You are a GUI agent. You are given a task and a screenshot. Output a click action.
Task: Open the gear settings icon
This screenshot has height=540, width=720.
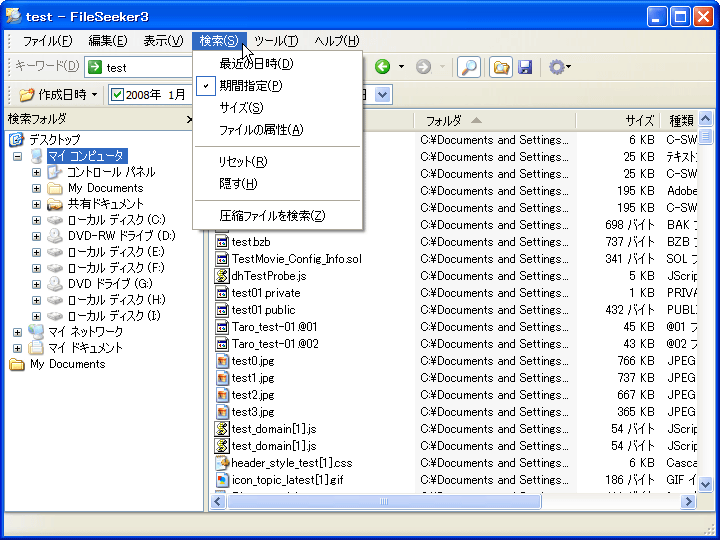click(557, 67)
